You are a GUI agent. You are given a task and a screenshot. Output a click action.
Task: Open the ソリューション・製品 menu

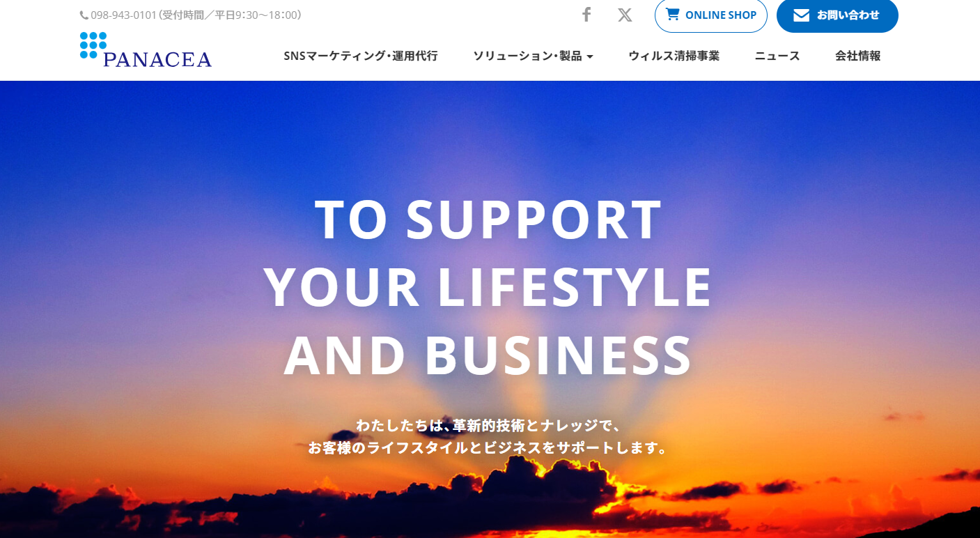(533, 56)
